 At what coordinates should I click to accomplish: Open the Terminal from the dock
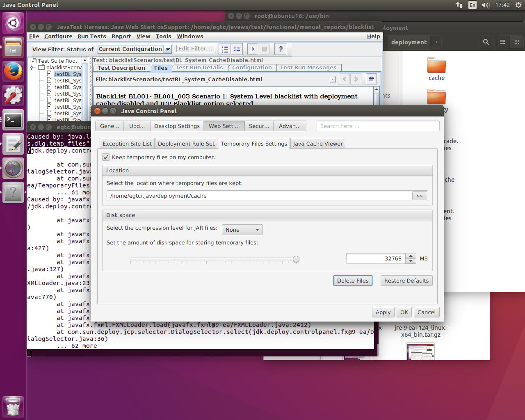point(13,120)
